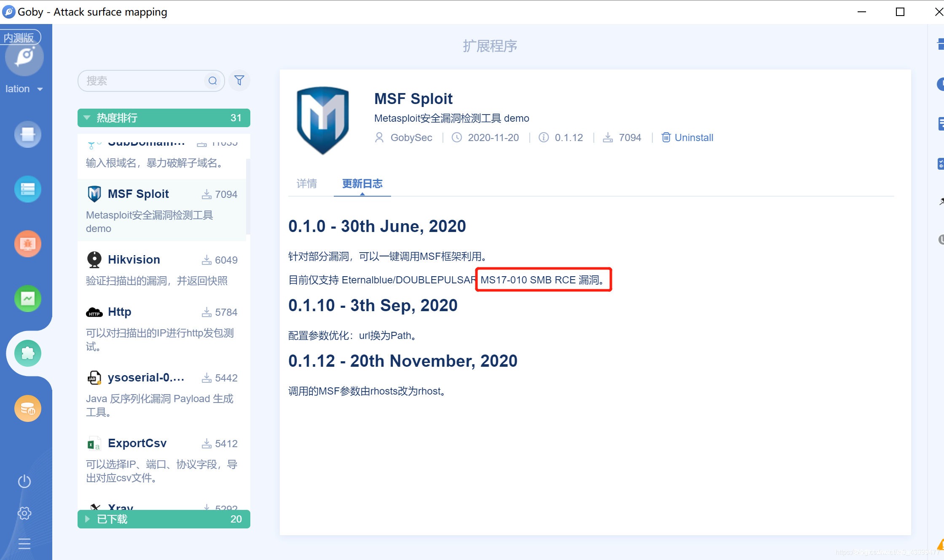Open the assets list sidebar icon

[x=28, y=189]
